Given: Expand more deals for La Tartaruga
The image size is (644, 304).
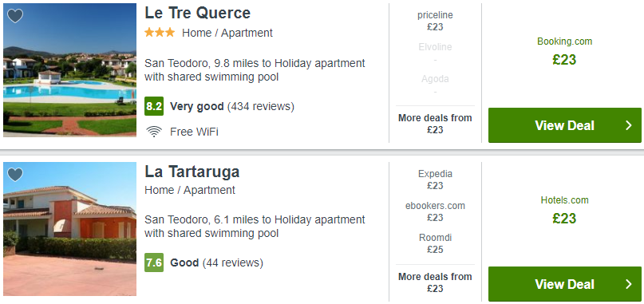Looking at the screenshot, I should click(435, 282).
